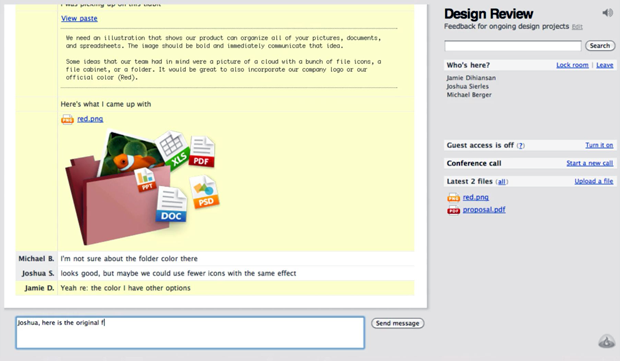Viewport: 620px width, 361px height.
Task: Show all files via the all link
Action: pyautogui.click(x=501, y=182)
